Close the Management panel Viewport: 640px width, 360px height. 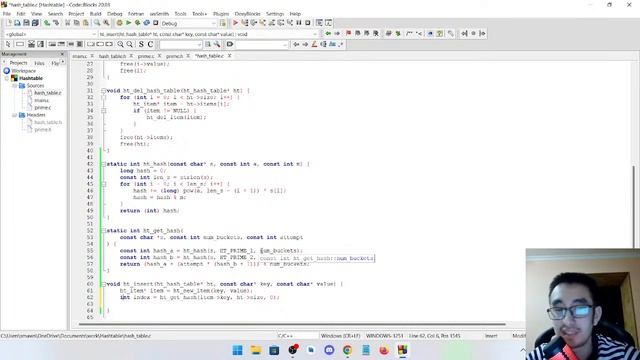(62, 54)
